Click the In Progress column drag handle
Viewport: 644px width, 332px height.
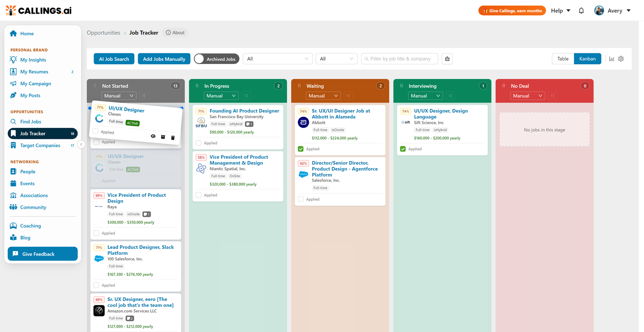pyautogui.click(x=197, y=86)
